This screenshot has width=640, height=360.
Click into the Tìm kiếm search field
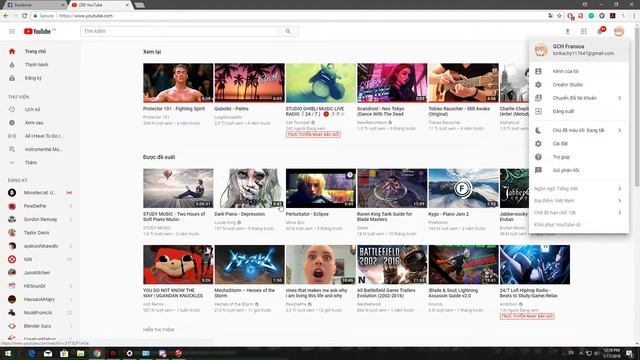180,31
